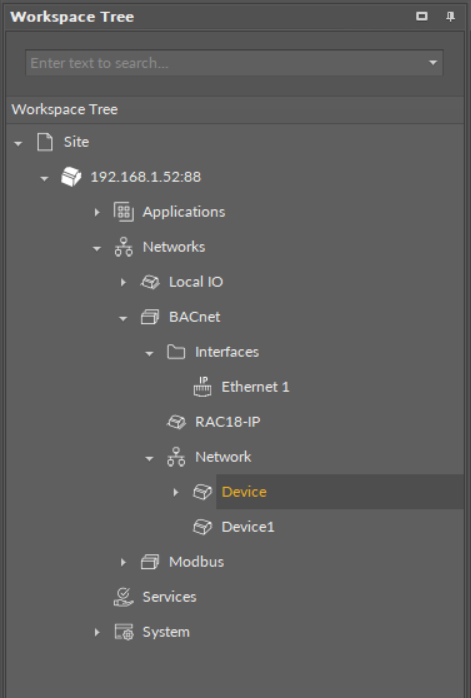This screenshot has width=471, height=698.
Task: Select RAC18-IP tree item
Action: click(x=227, y=422)
